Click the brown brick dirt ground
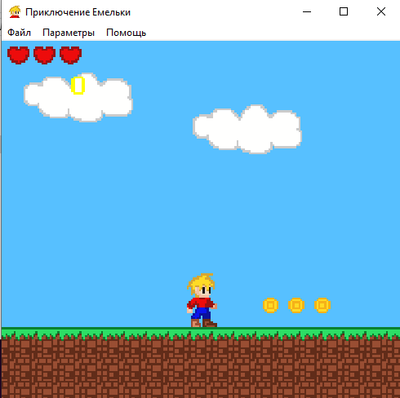 click(201, 368)
